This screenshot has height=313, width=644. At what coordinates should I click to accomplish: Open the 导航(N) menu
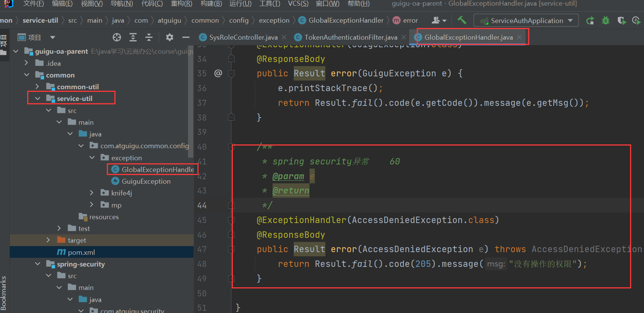click(122, 4)
